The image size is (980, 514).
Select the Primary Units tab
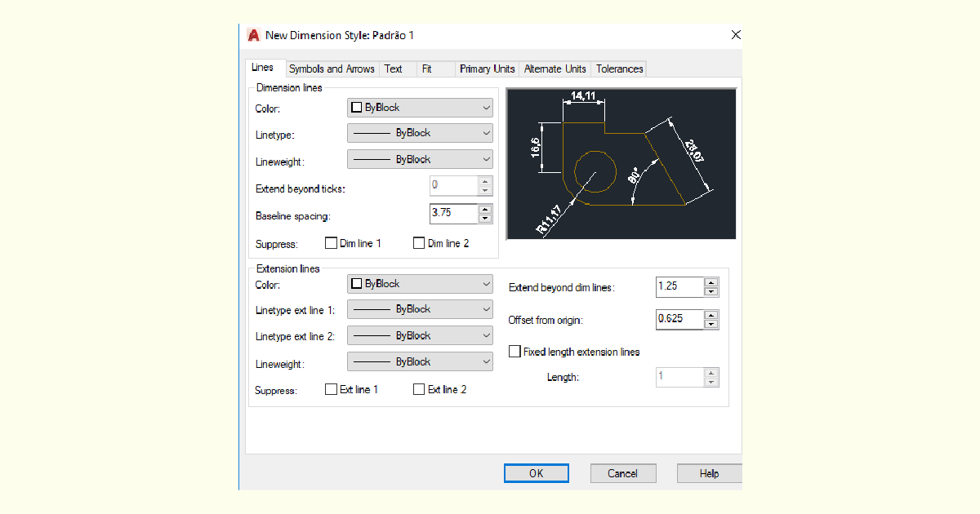click(488, 69)
